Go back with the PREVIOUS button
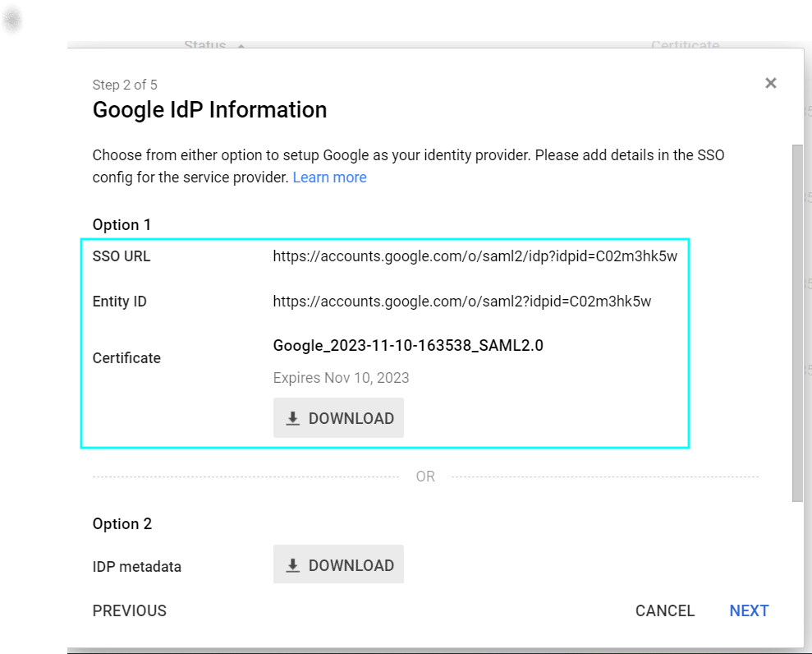The image size is (812, 654). (x=130, y=610)
